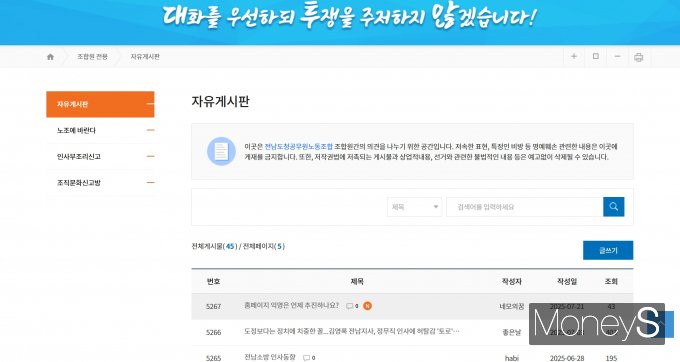Click the date 2025-06-28
The height and width of the screenshot is (362, 680).
[567, 358]
